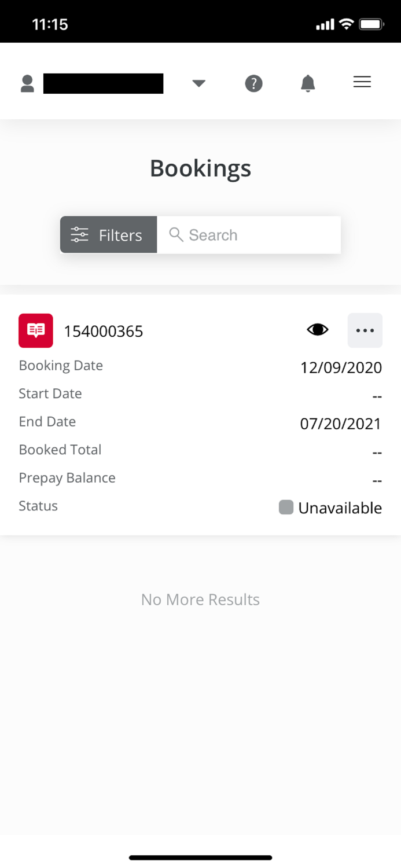Click the filters sliders icon
The image size is (401, 868).
point(78,234)
